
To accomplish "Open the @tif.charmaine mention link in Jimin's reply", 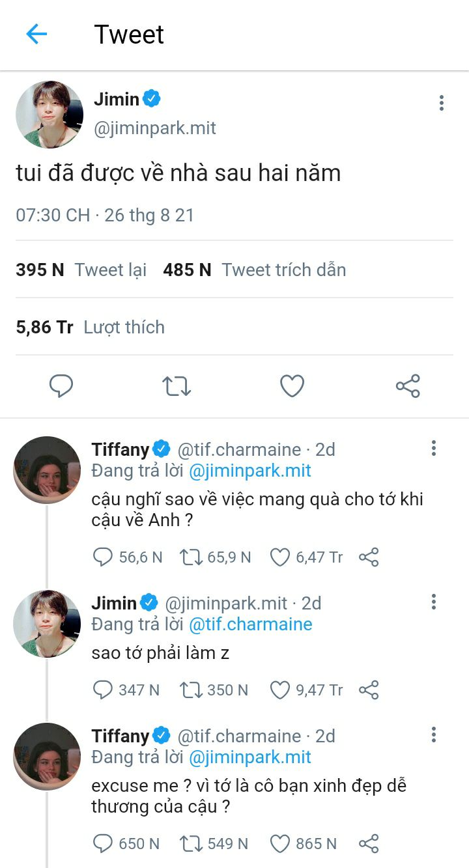I will click(251, 624).
